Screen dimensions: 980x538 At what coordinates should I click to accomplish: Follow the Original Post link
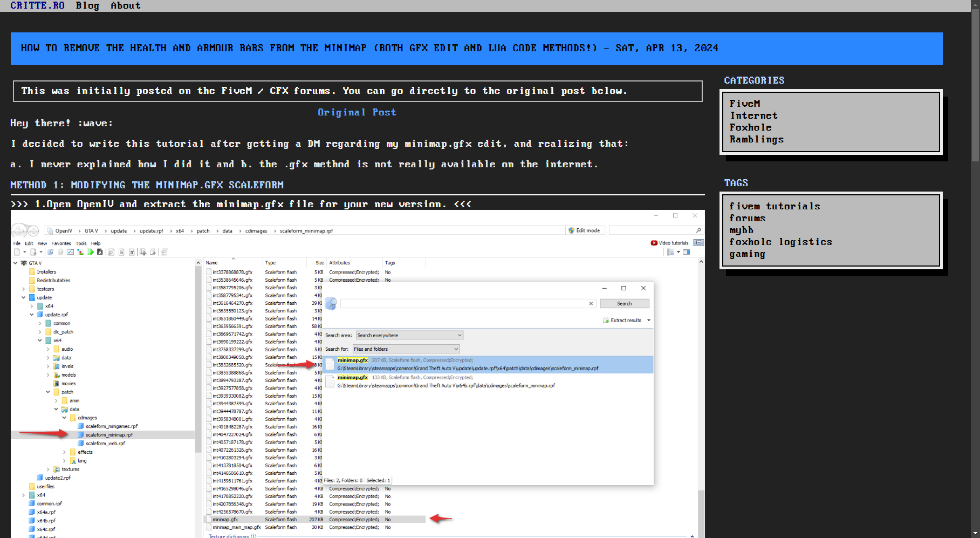coord(357,112)
